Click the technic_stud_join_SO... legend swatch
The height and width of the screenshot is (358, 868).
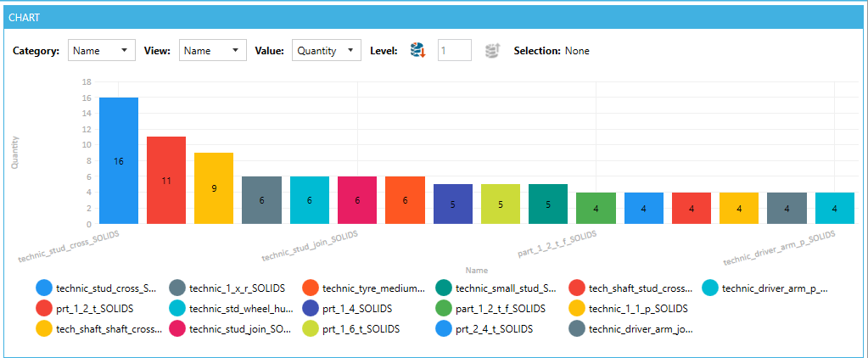tap(177, 329)
